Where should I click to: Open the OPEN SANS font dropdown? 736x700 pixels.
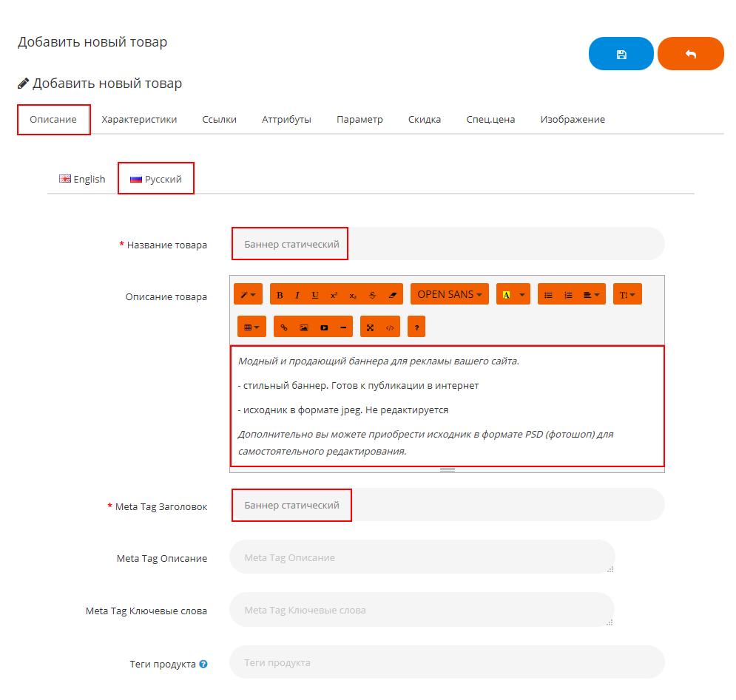pos(449,294)
